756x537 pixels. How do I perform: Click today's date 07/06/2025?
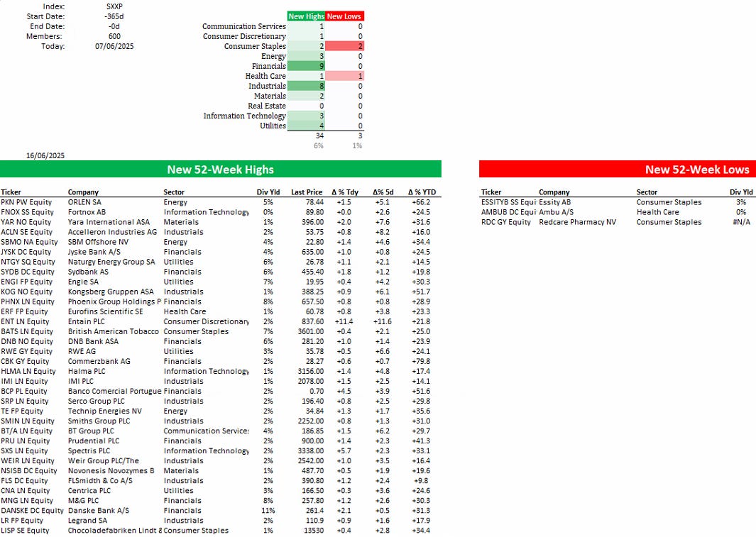click(x=114, y=46)
